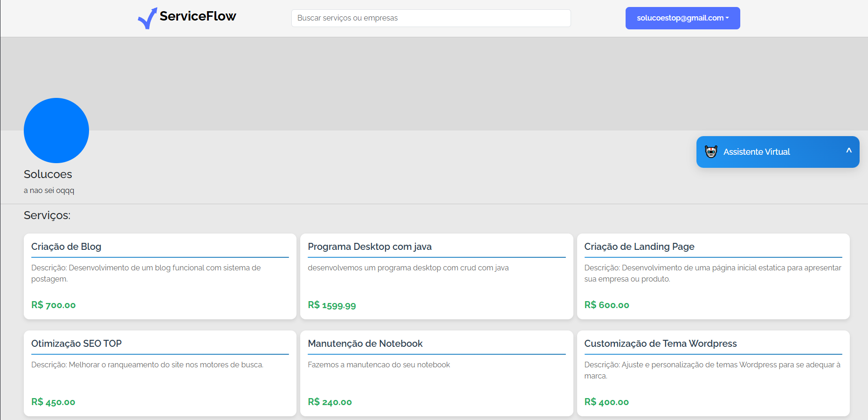Click the R$ 240.00 price

click(330, 402)
